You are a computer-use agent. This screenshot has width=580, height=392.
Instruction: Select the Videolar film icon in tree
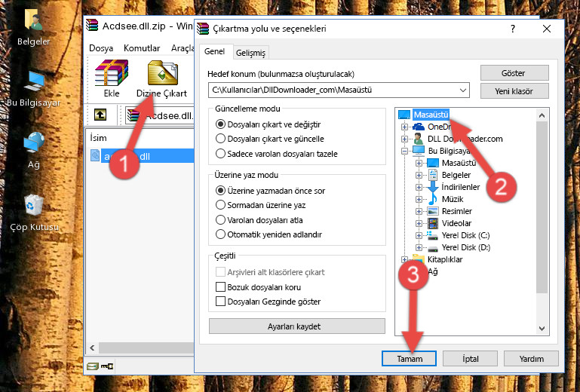(432, 223)
